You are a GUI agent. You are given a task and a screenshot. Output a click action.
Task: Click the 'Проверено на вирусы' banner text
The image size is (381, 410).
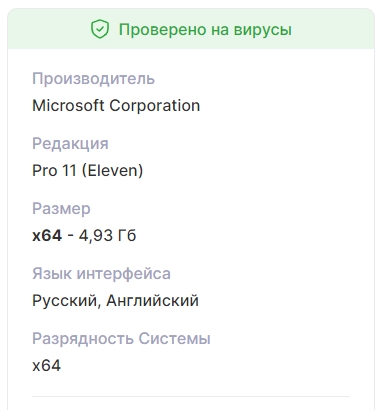click(205, 30)
